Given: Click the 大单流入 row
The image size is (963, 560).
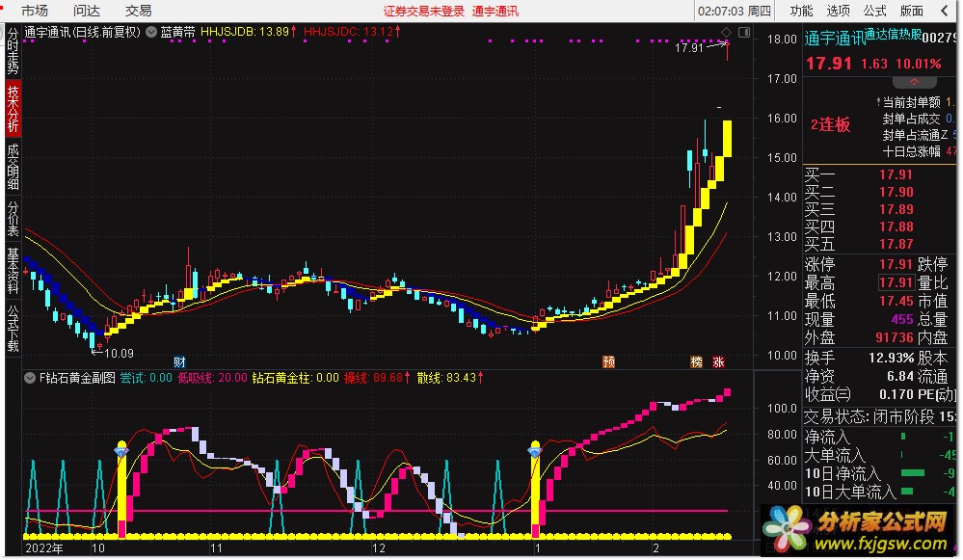Looking at the screenshot, I should [880, 456].
